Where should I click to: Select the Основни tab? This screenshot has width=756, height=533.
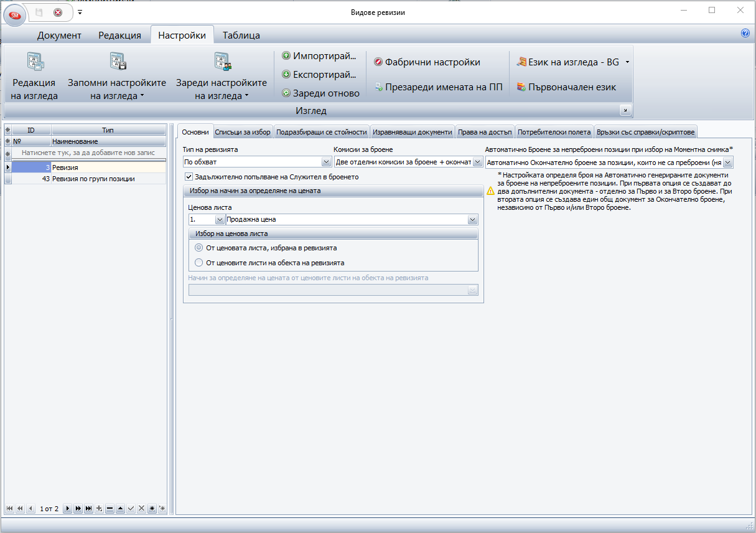(x=195, y=132)
